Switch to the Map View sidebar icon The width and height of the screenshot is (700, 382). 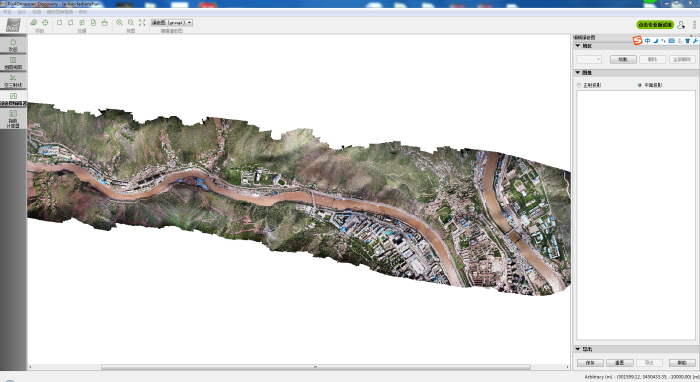(x=13, y=63)
